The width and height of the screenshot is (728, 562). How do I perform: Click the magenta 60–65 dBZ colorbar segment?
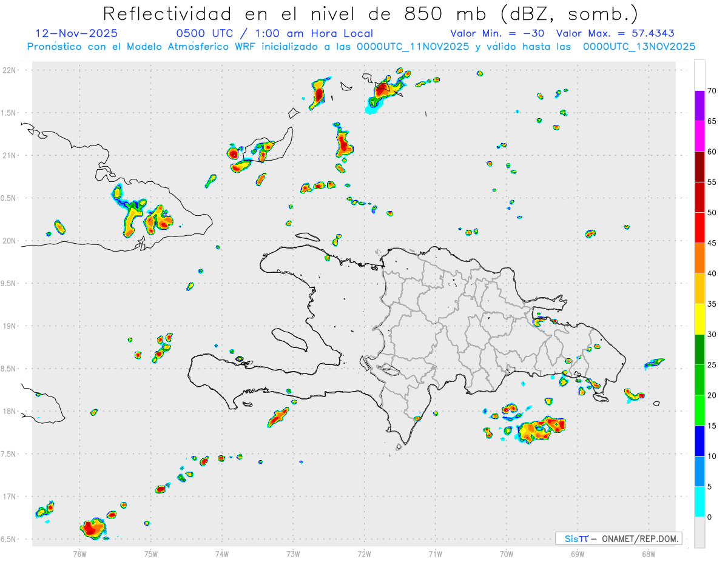click(699, 136)
